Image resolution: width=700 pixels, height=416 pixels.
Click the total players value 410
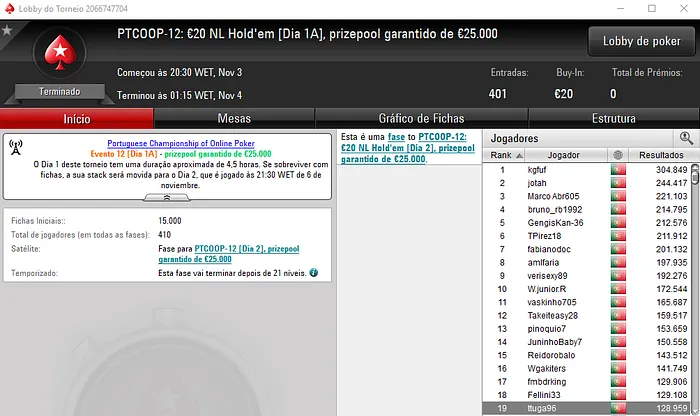[164, 234]
